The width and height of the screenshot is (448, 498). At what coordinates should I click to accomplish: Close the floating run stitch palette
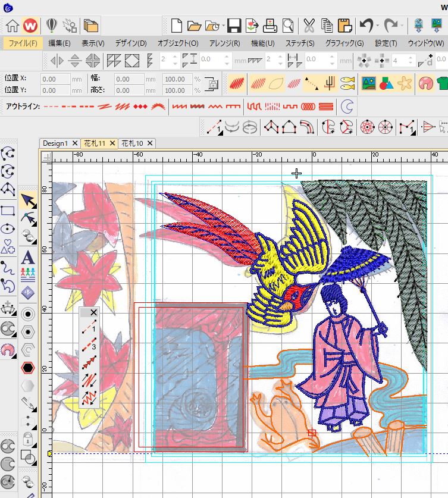93,312
